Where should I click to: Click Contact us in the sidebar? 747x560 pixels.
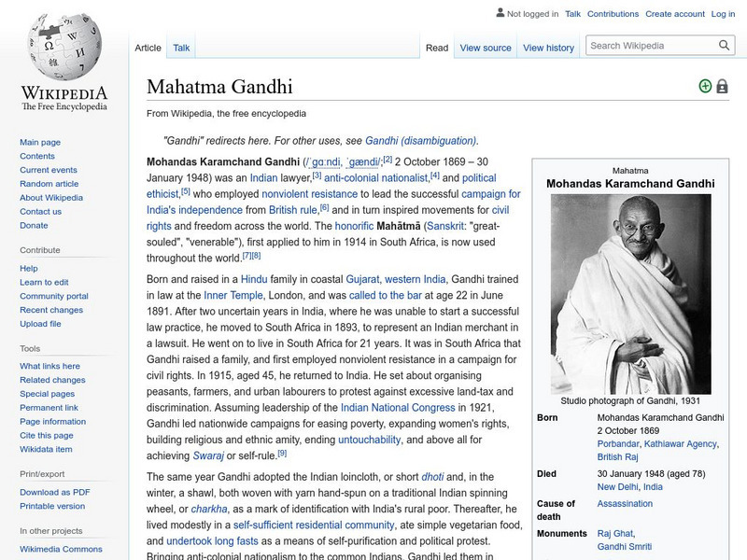(x=40, y=212)
